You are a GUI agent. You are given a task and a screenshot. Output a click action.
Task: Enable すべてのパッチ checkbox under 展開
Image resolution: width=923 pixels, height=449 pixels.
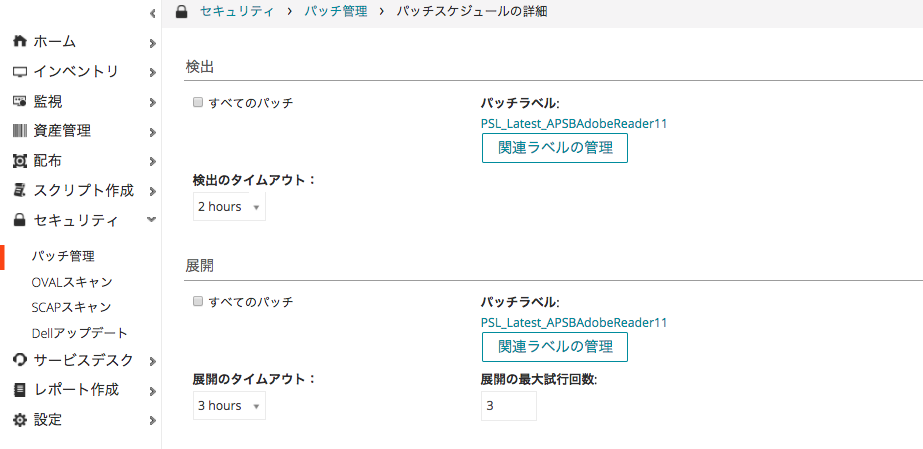click(x=198, y=301)
